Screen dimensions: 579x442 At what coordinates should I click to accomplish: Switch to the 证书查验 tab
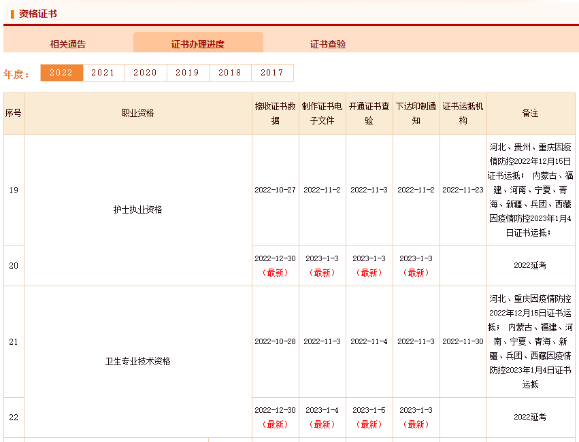click(x=328, y=44)
